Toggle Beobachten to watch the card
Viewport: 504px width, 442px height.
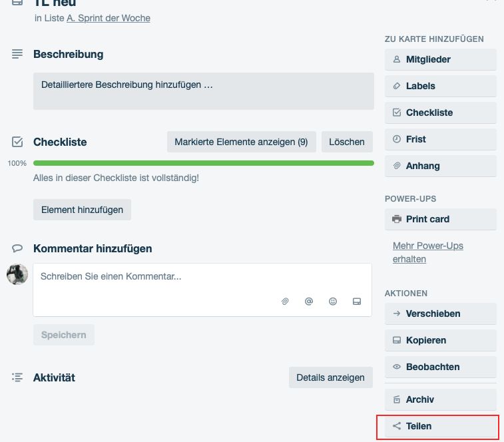point(440,367)
